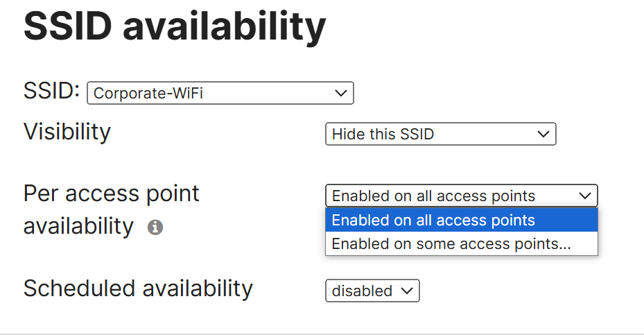Click the chevron on the access point availability dropdown
644x335 pixels.
point(585,196)
